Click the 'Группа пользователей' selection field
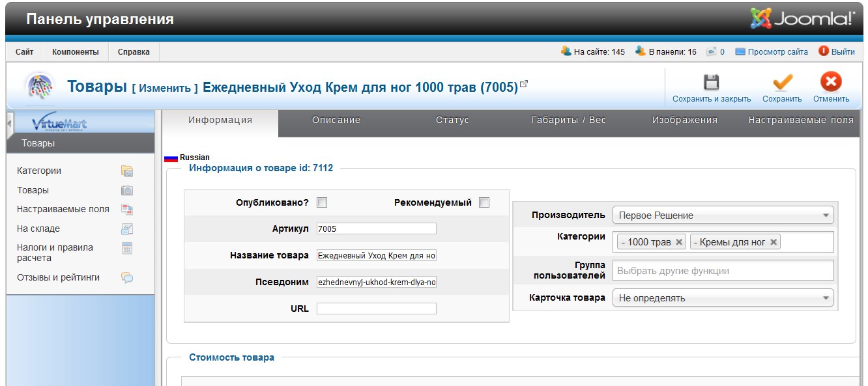The image size is (868, 386). tap(723, 270)
